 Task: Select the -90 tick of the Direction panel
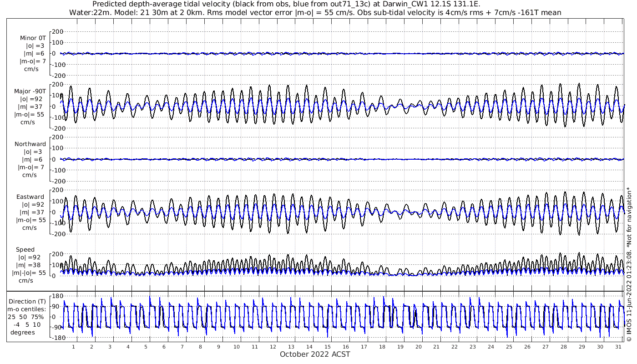click(58, 328)
